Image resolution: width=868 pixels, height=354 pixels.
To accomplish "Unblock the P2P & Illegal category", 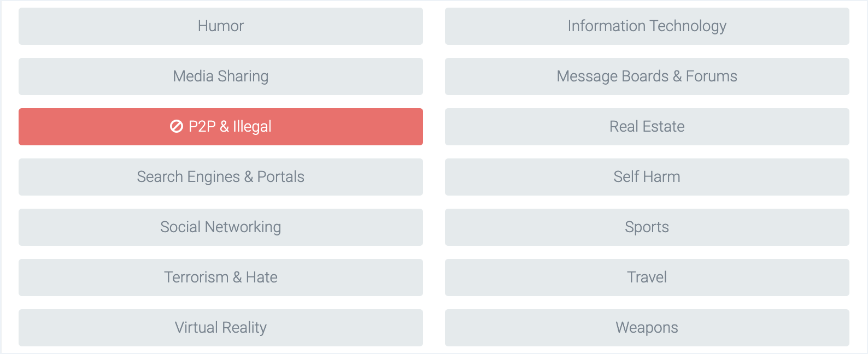I will coord(221,127).
